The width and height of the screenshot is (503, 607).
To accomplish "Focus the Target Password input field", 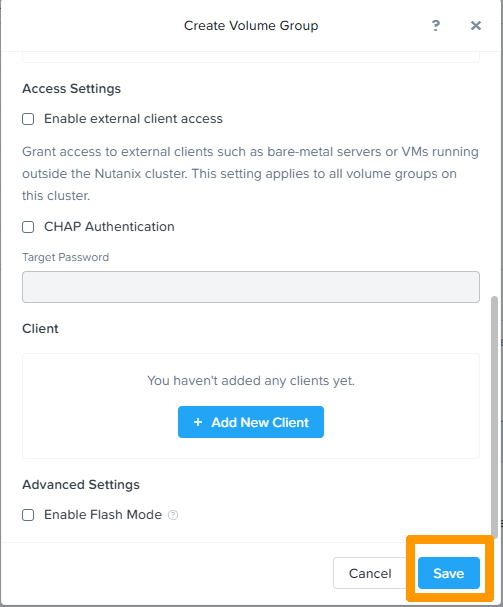I will click(x=251, y=287).
